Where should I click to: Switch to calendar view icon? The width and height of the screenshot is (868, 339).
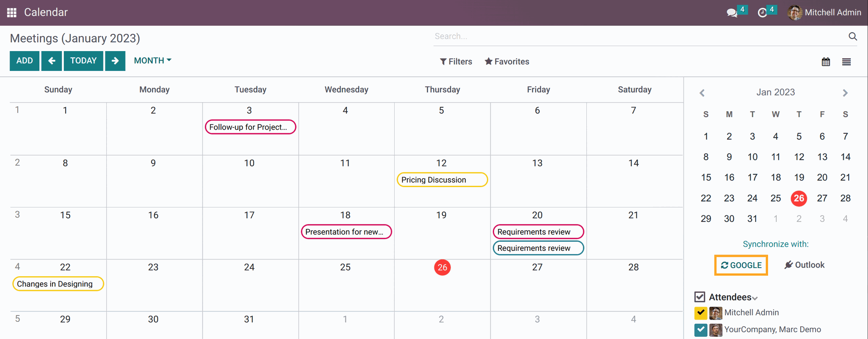pos(826,62)
